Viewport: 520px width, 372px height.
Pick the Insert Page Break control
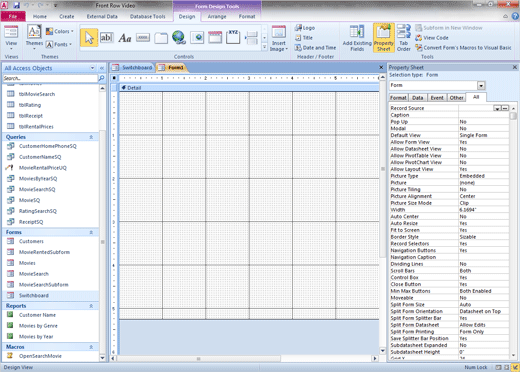[251, 38]
